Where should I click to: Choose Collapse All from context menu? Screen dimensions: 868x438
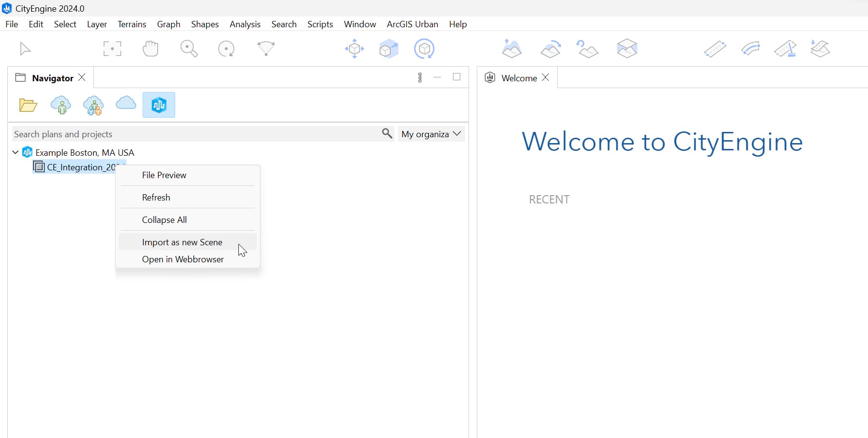click(188, 220)
